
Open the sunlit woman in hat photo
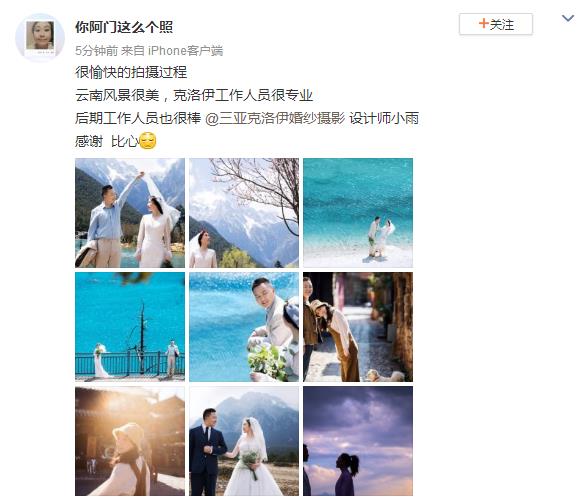click(x=130, y=441)
